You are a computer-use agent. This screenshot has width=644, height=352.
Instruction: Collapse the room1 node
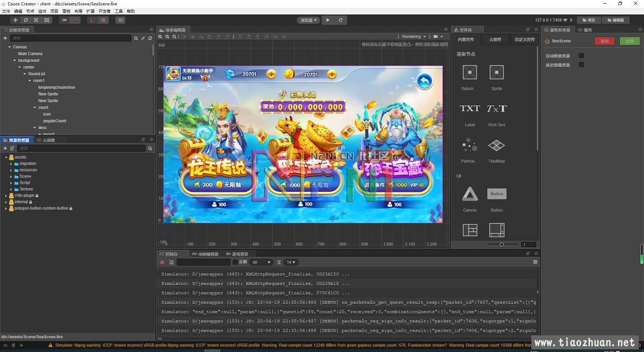pos(30,81)
